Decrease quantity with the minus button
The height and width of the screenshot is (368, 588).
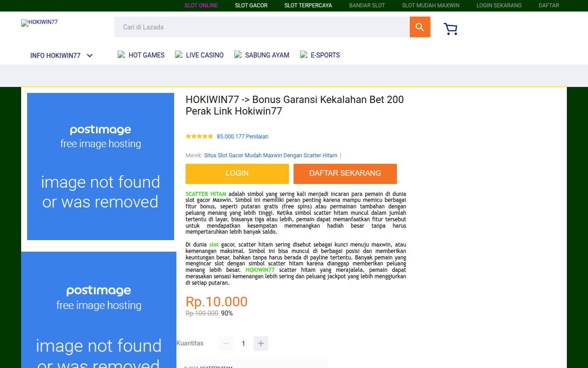(x=226, y=344)
